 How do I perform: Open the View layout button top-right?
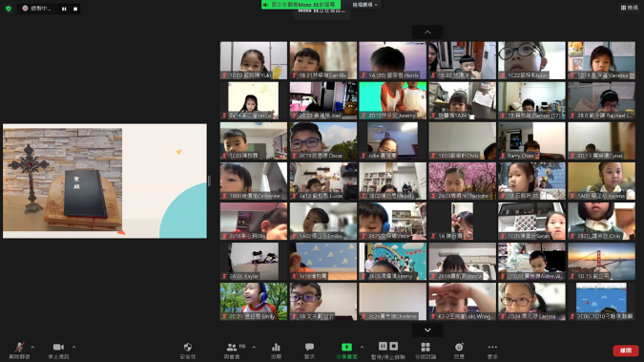tap(630, 8)
